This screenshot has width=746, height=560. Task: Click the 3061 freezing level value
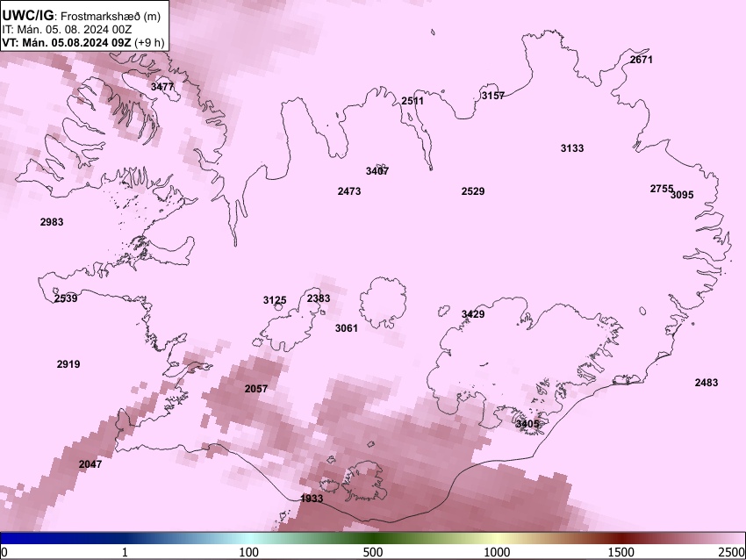pos(347,327)
